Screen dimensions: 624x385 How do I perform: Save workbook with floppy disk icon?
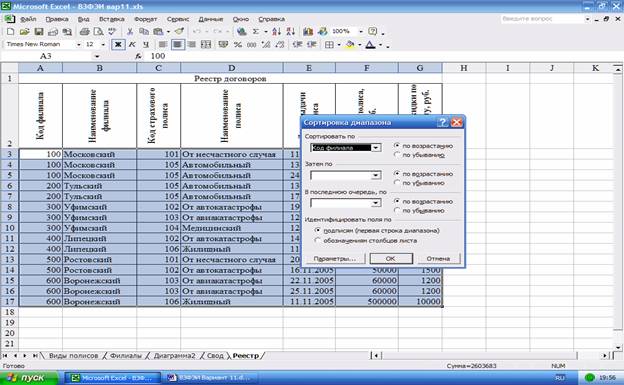click(x=39, y=31)
